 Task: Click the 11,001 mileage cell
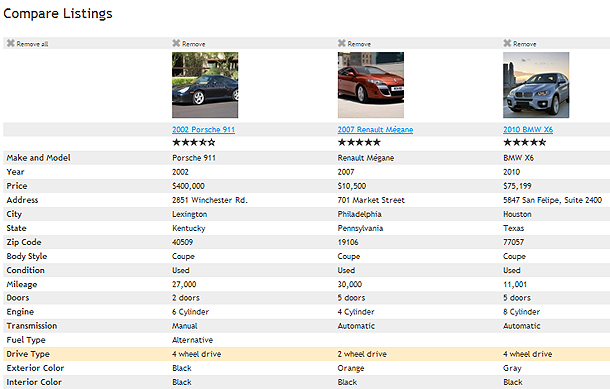pos(515,284)
